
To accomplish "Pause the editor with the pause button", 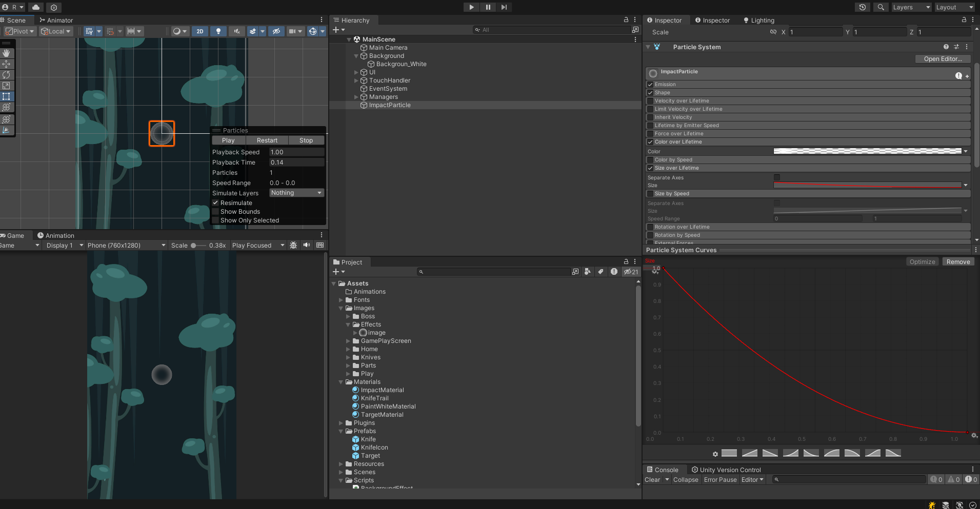I will [488, 7].
